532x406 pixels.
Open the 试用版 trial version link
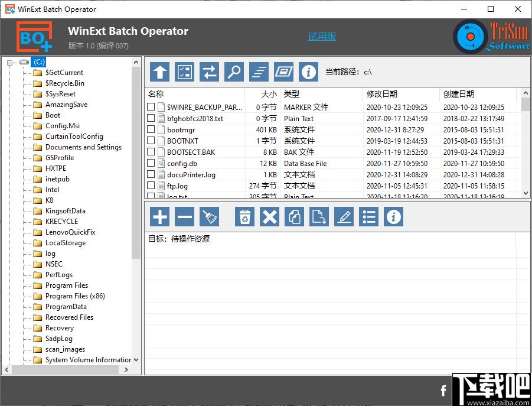[x=322, y=36]
